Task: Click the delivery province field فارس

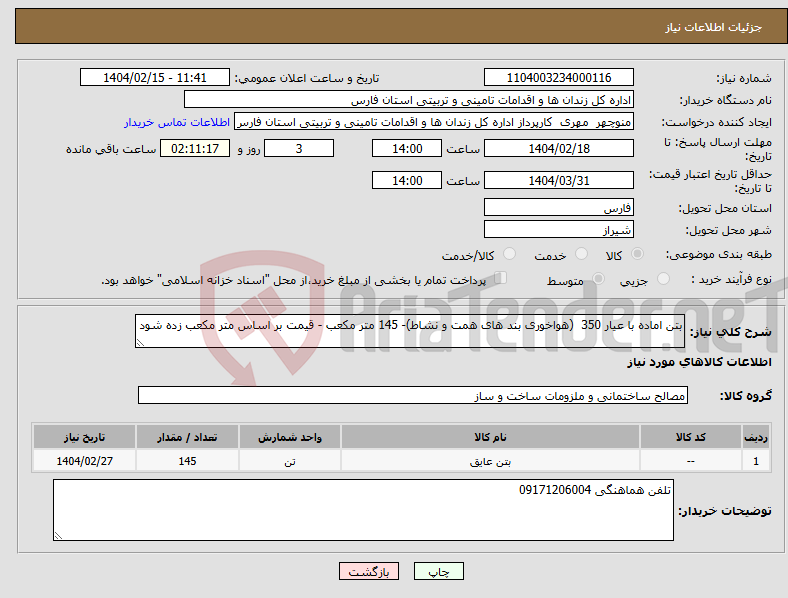Action: pyautogui.click(x=559, y=208)
